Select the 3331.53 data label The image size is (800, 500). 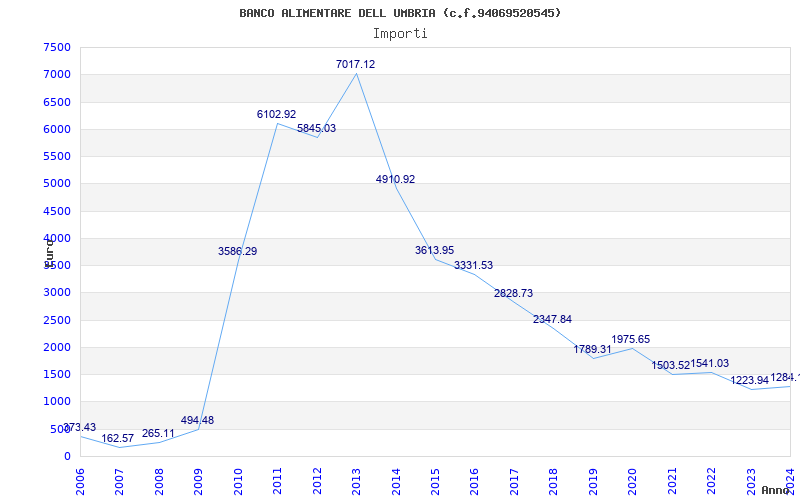coord(473,265)
